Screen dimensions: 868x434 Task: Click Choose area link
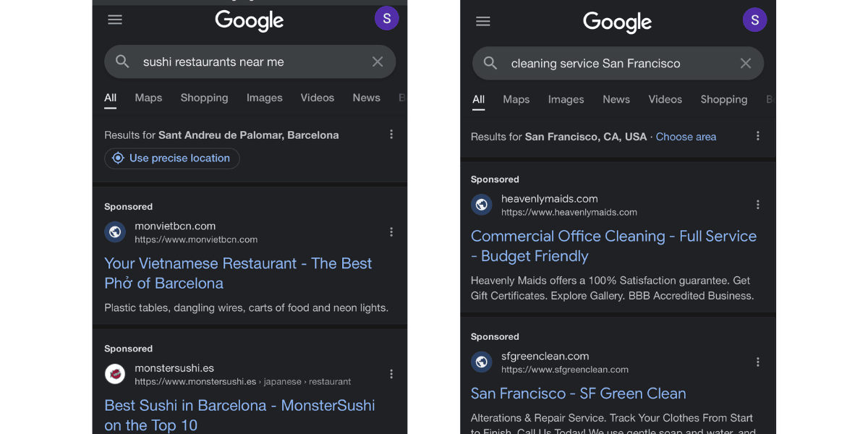686,137
